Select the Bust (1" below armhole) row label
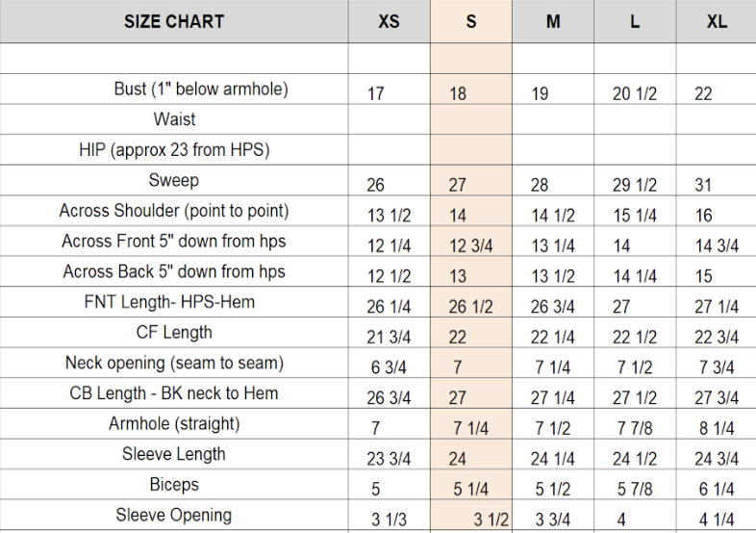This screenshot has height=533, width=756. pos(201,89)
